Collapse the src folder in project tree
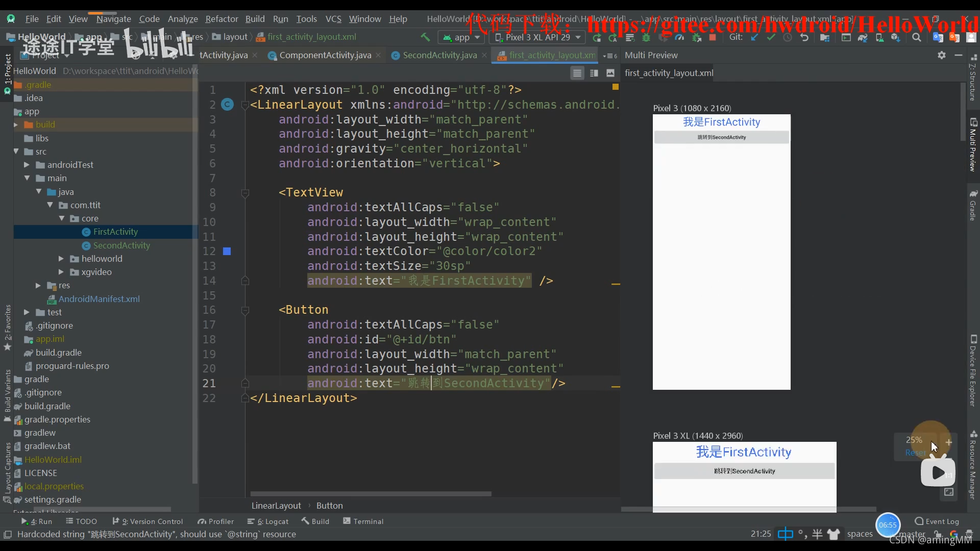 (x=16, y=152)
